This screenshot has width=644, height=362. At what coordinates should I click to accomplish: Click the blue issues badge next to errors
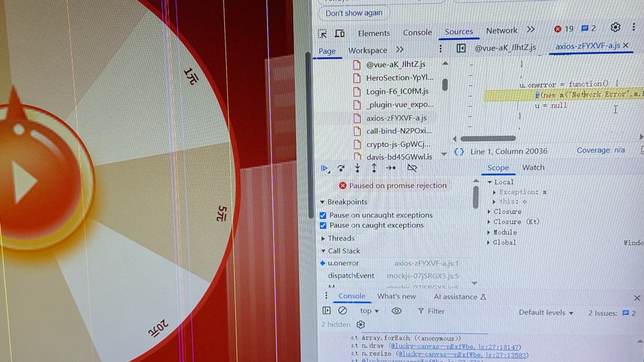(588, 28)
